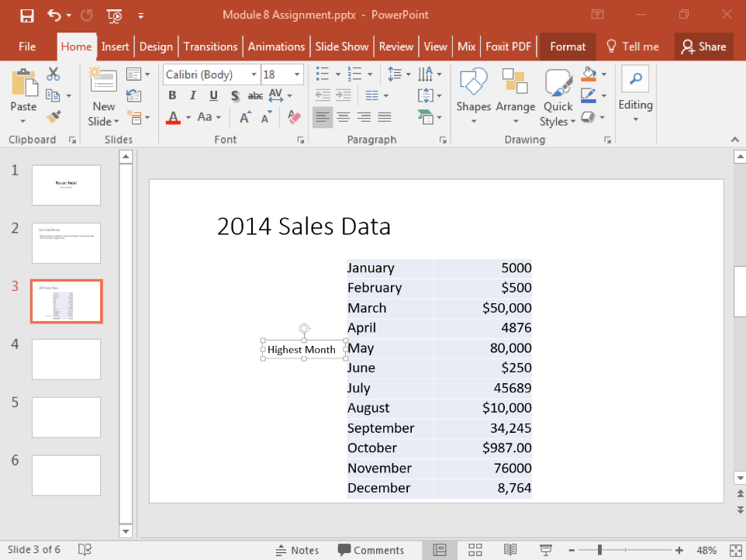Fit slide to current window
The width and height of the screenshot is (746, 560).
coord(735,550)
